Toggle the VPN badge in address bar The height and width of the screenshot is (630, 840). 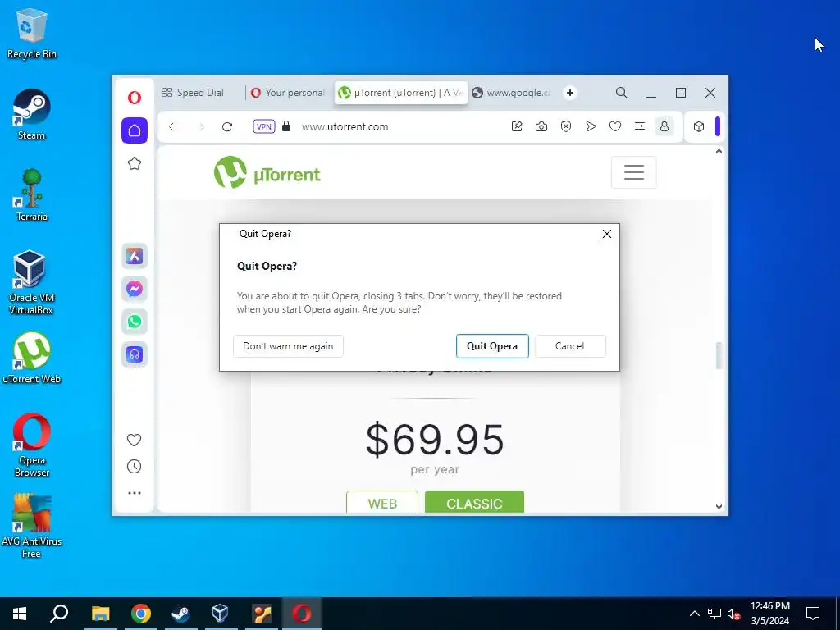tap(264, 127)
